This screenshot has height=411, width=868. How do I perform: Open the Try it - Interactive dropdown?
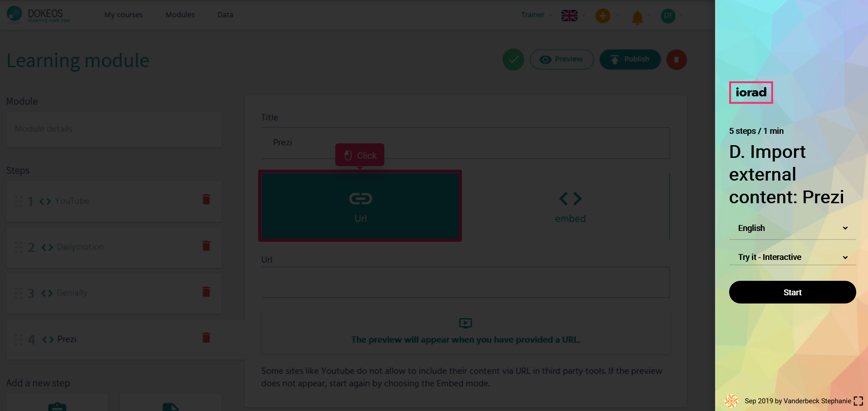tap(792, 257)
